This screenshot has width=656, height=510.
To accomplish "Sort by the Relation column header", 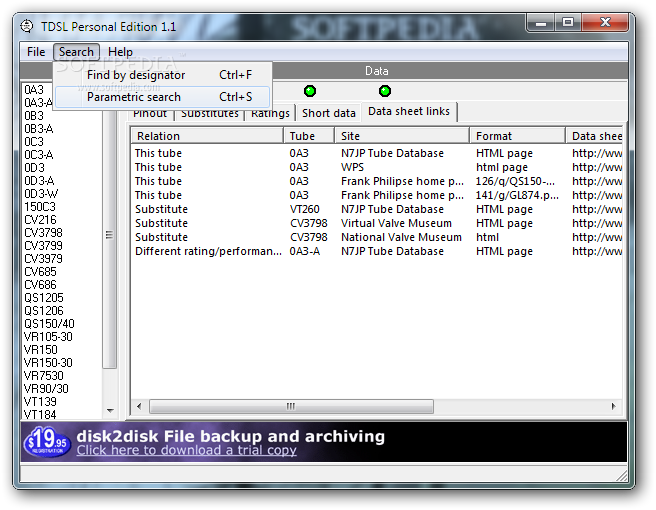I will coord(208,136).
